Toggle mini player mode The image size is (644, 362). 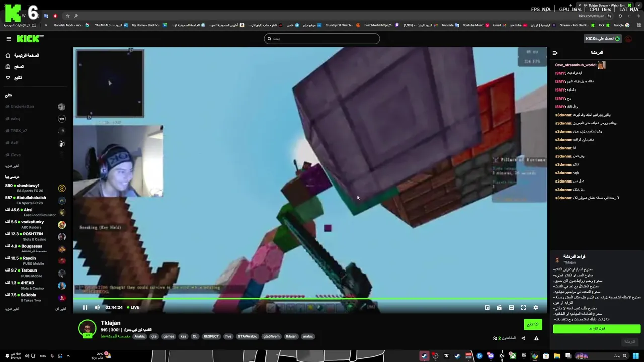487,307
